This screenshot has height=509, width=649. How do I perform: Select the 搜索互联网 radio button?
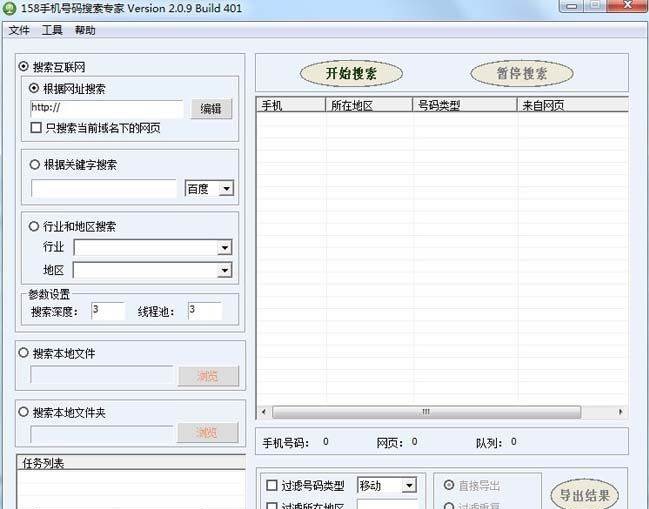tap(24, 66)
